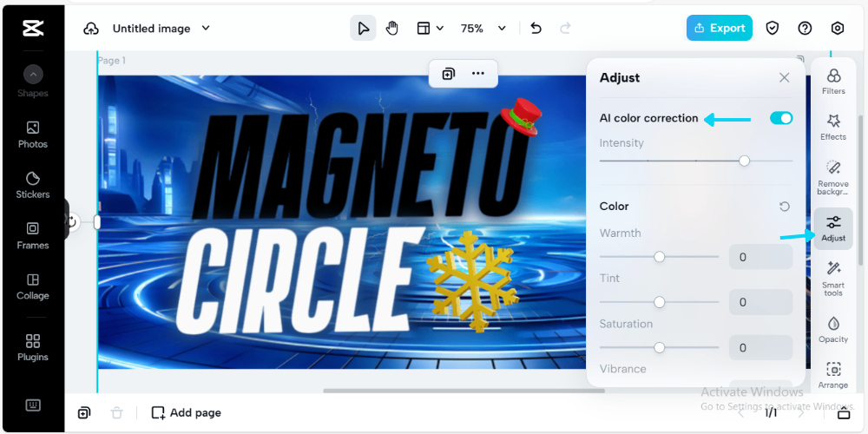Redo the last action
This screenshot has width=868, height=434.
pyautogui.click(x=565, y=29)
